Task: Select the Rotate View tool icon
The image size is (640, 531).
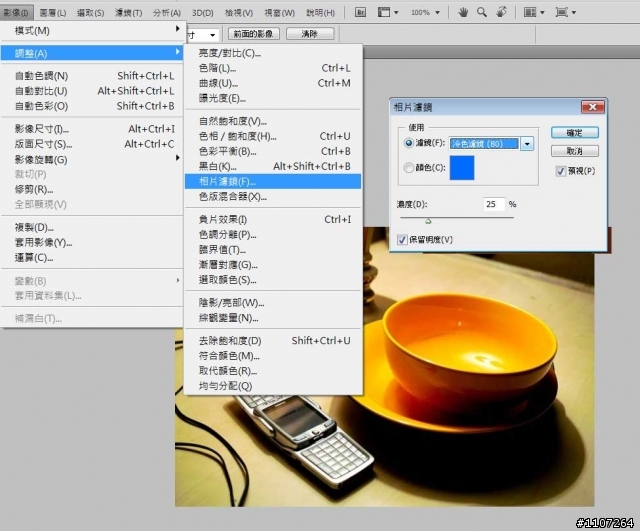Action: (x=502, y=13)
